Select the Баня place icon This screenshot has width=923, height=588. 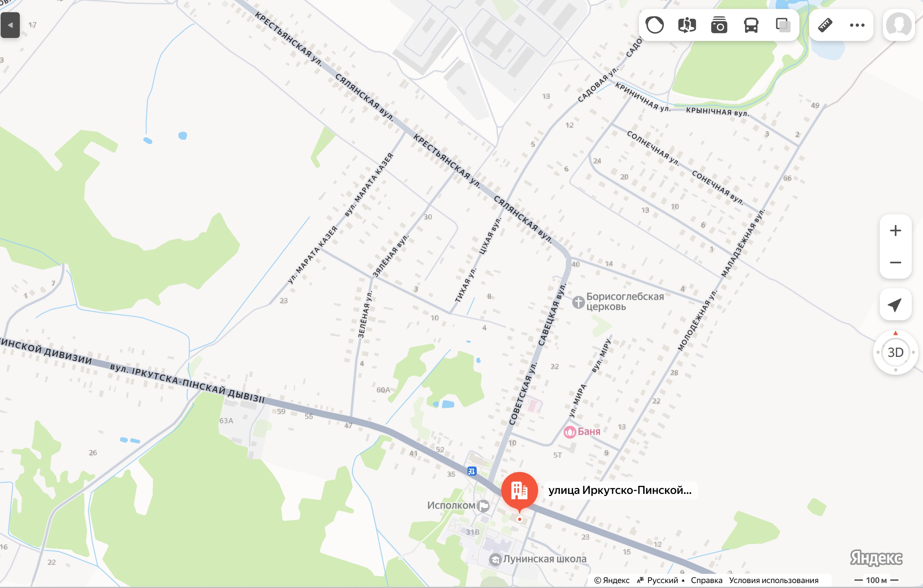tap(570, 432)
